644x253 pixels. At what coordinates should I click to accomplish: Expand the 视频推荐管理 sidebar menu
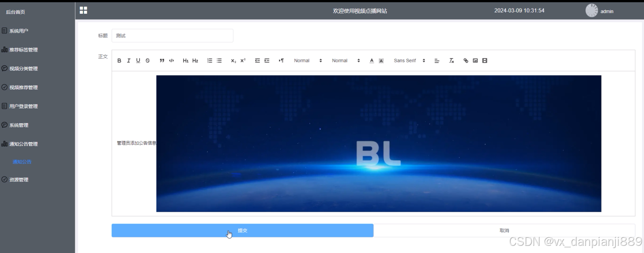[38, 87]
